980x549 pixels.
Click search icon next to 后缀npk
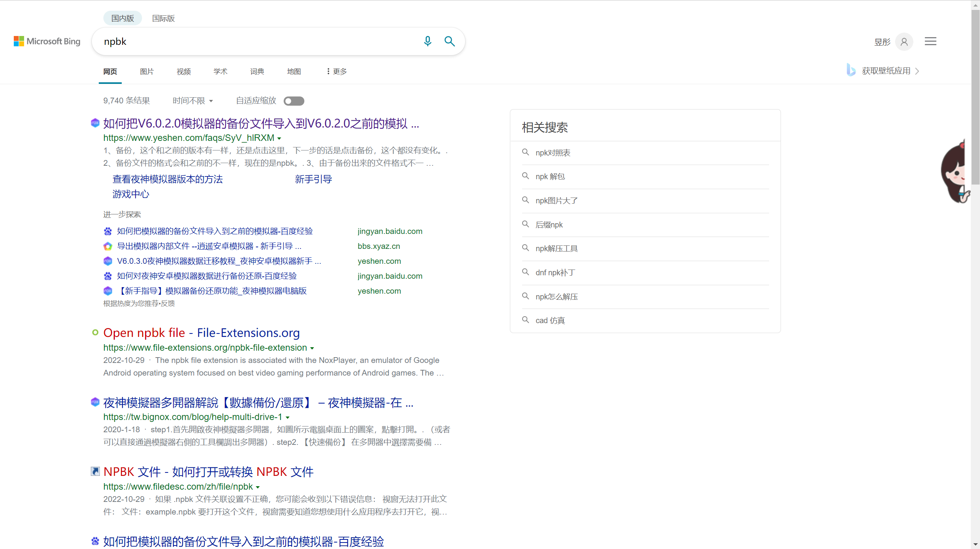pos(526,224)
